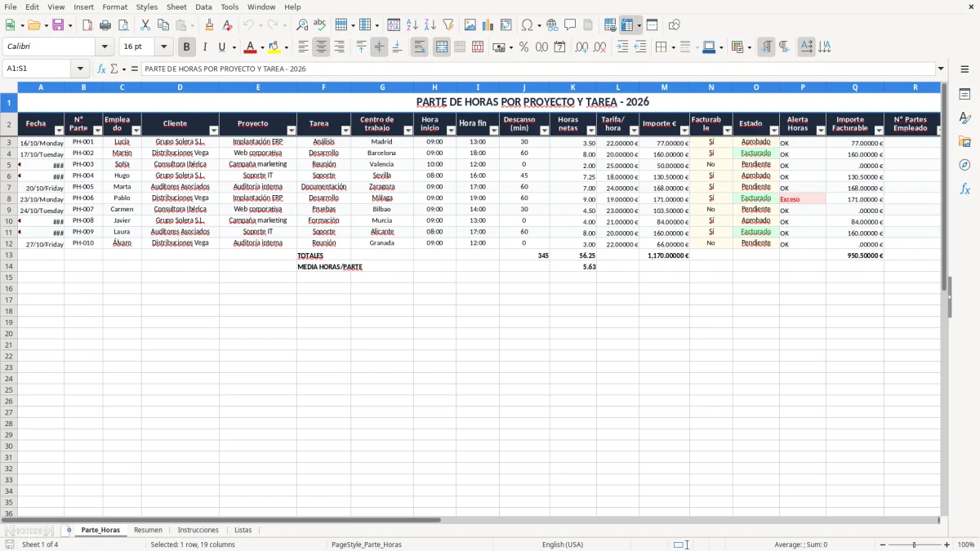The width and height of the screenshot is (980, 551).
Task: Toggle Merge and Center Cells
Action: 442,47
